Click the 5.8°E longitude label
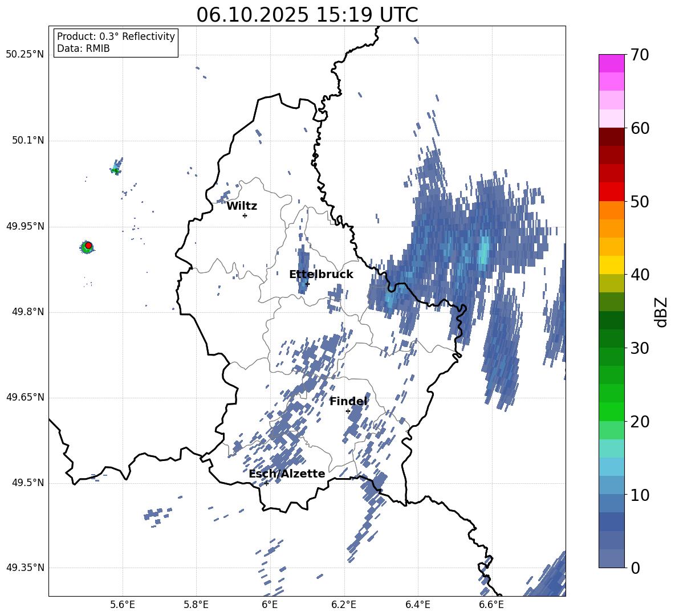This screenshot has height=616, width=675. (196, 605)
